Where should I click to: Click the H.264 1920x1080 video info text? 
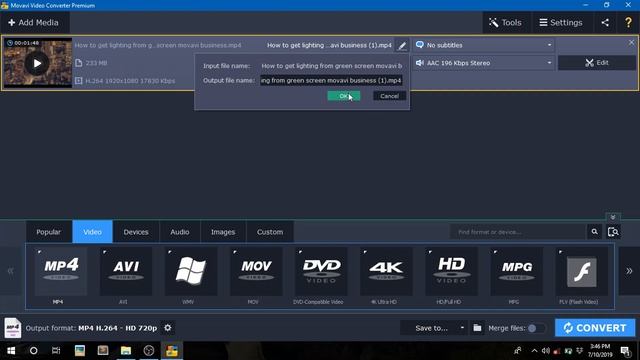tap(130, 81)
